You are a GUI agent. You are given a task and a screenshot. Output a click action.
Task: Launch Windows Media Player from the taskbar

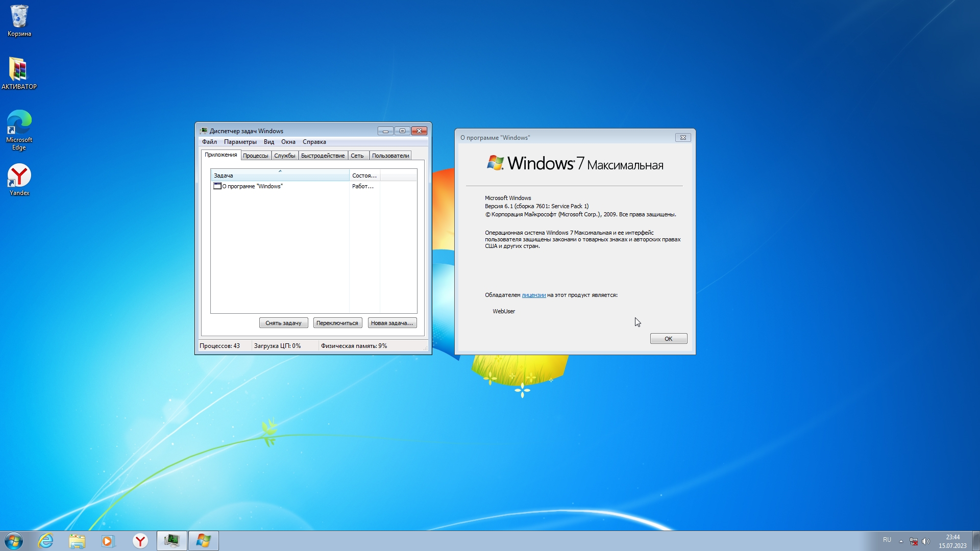point(108,541)
